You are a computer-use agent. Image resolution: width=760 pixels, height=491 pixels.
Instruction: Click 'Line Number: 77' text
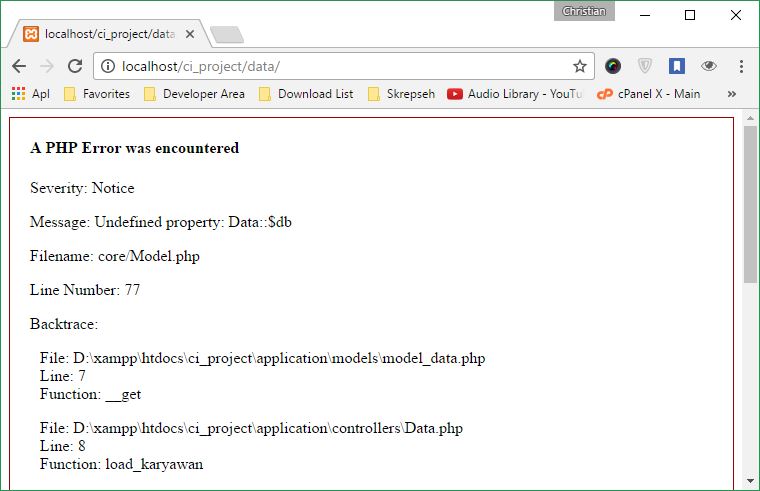85,290
